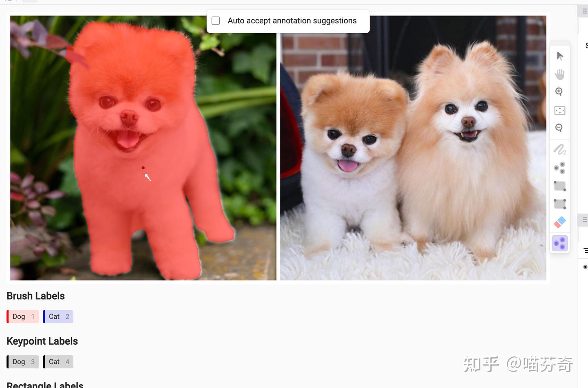Click the drag handle on upper right panel

point(585,11)
